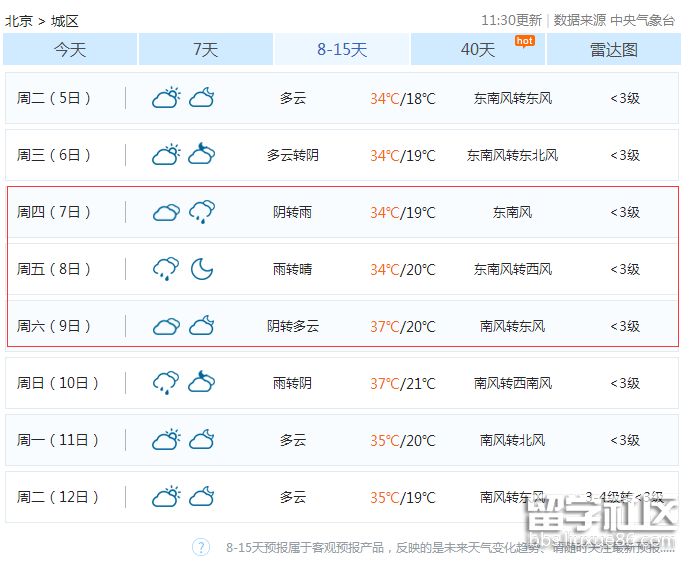
Task: Click the rain cloud icon for 周四（7日）
Action: (x=202, y=212)
